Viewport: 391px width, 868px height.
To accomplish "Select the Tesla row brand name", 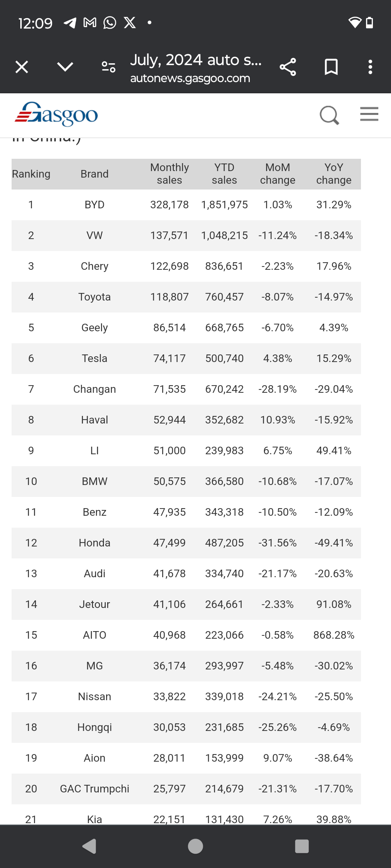I will pyautogui.click(x=94, y=358).
